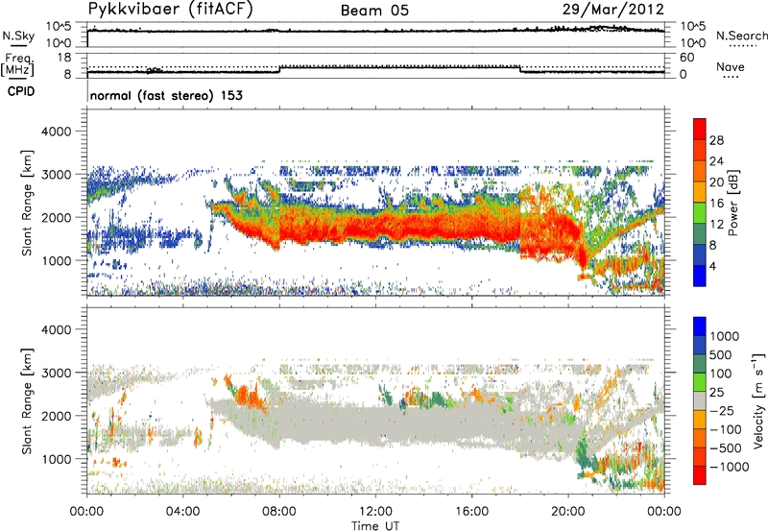Click the '500' velocity colorbar value

(x=720, y=355)
